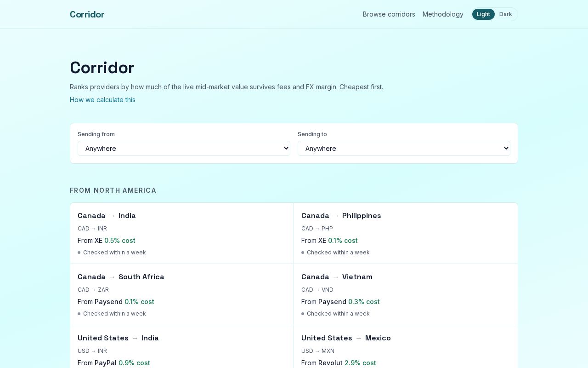Open the Canada to India corridor card
Image resolution: width=588 pixels, height=368 pixels.
[x=182, y=233]
